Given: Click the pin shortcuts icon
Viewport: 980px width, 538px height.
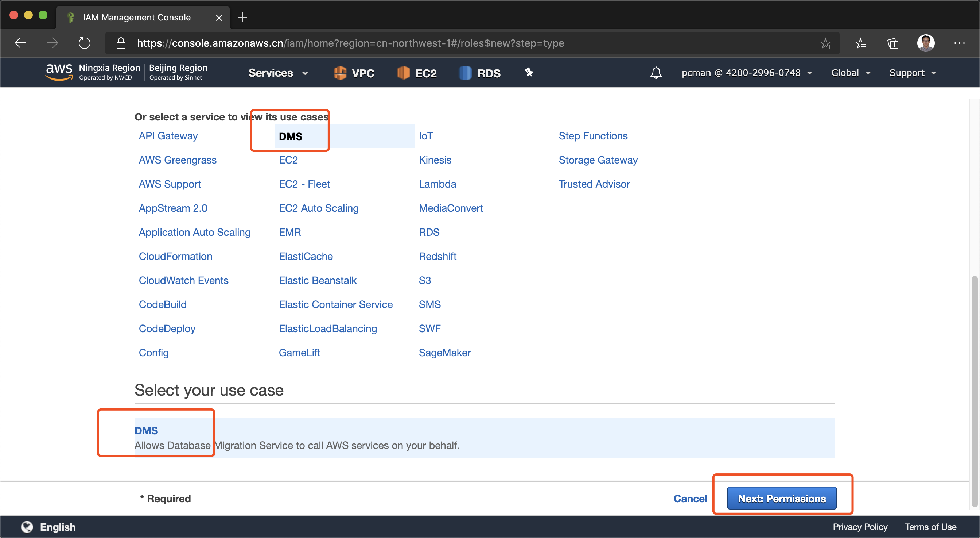Looking at the screenshot, I should pos(529,72).
